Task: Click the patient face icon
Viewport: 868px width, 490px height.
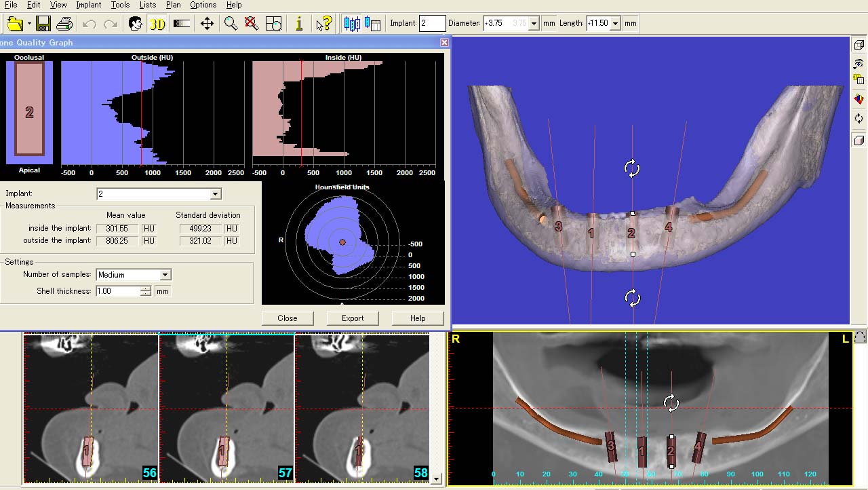Action: [x=136, y=24]
